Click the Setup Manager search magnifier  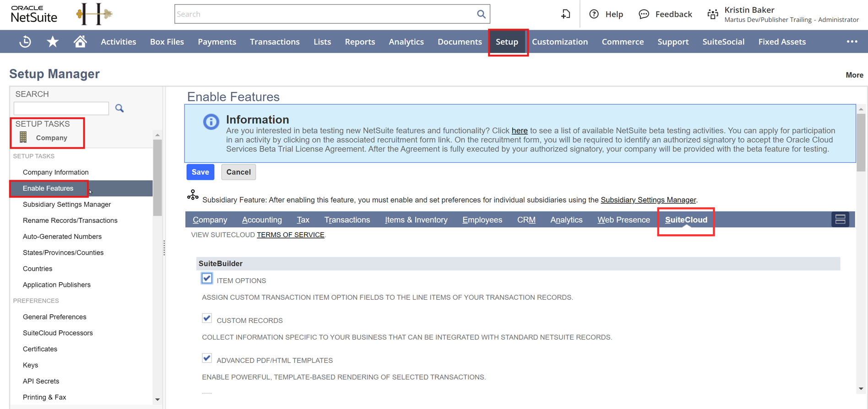click(x=119, y=108)
